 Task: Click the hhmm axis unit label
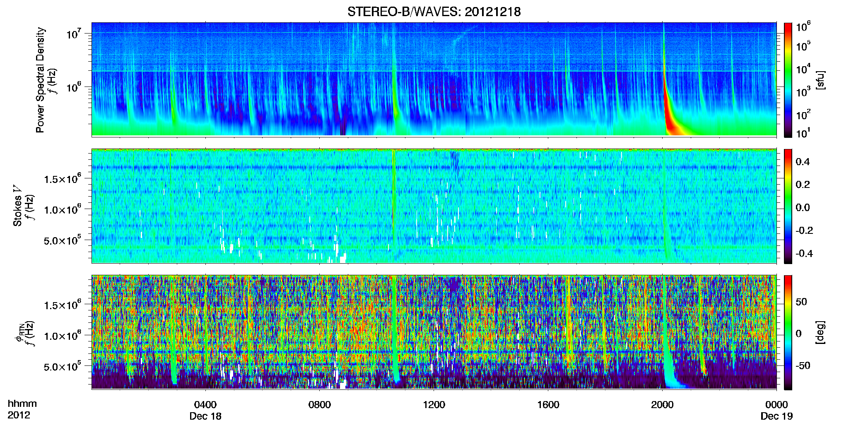click(x=22, y=404)
